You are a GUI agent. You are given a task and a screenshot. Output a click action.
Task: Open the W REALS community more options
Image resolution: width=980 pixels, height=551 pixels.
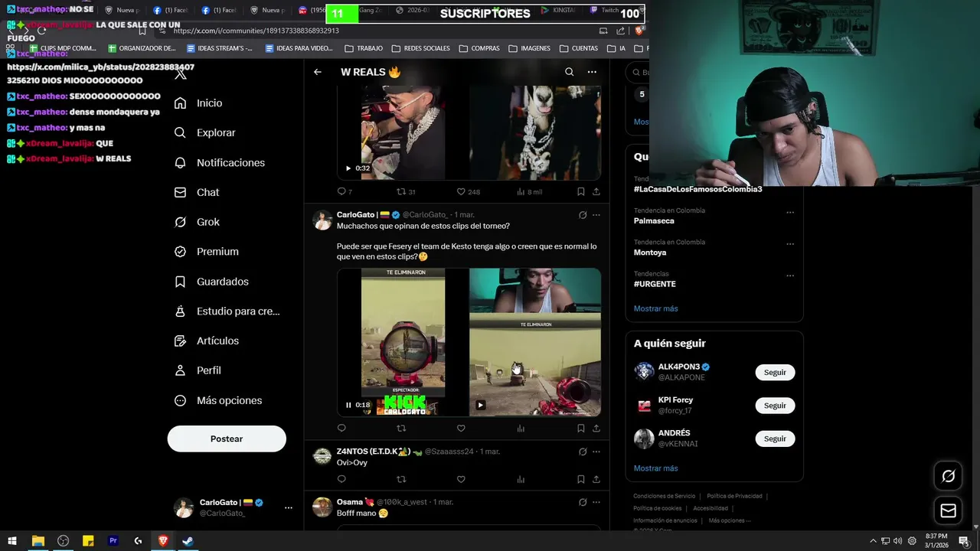pyautogui.click(x=592, y=72)
